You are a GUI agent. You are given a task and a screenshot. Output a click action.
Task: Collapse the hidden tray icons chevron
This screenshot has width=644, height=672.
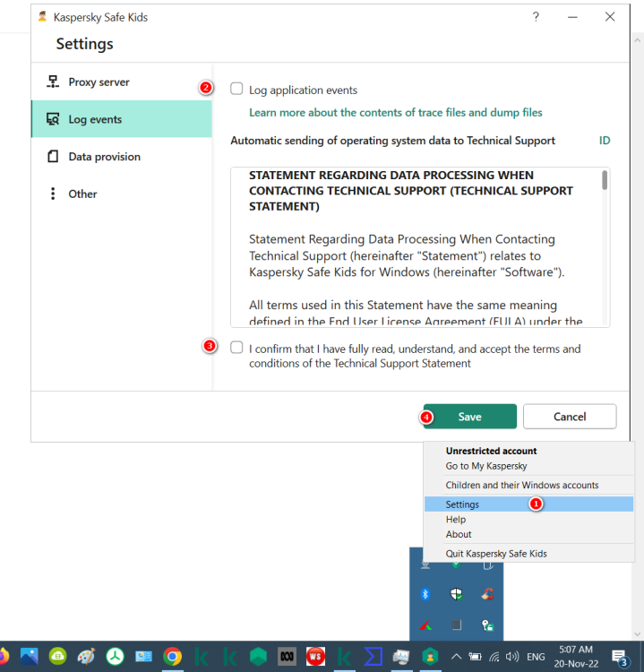(456, 657)
